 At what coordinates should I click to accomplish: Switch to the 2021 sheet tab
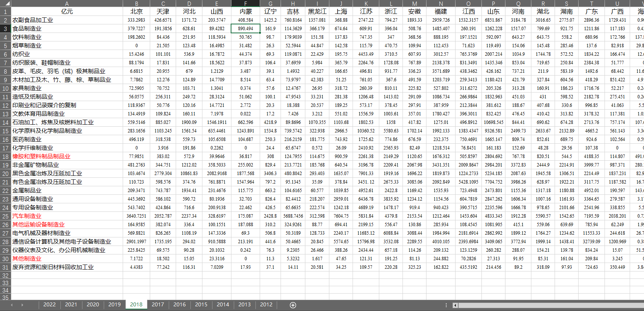pos(71,305)
